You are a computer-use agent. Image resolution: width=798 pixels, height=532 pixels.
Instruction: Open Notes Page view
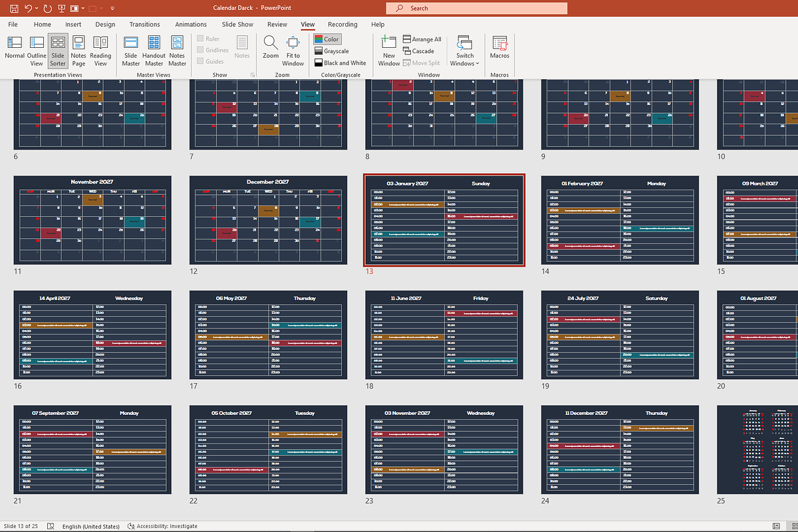pyautogui.click(x=78, y=51)
